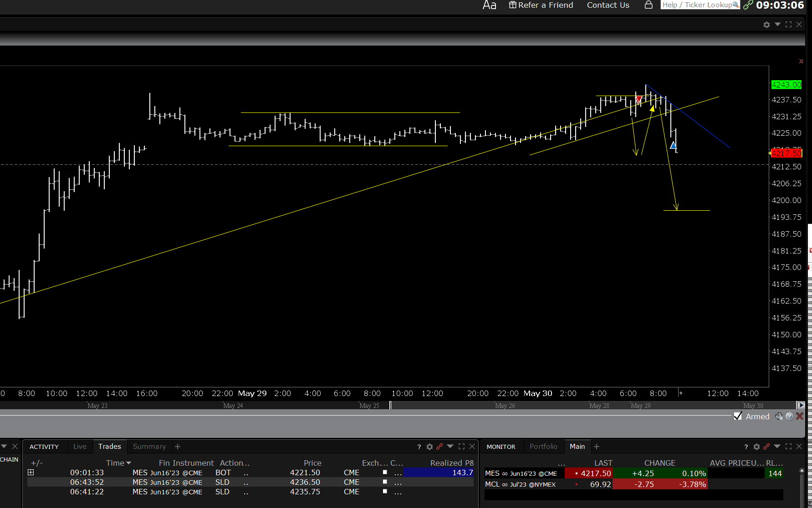This screenshot has height=508, width=812.
Task: Select the MES Jun16'23 @CME watchlist row
Action: coord(633,473)
